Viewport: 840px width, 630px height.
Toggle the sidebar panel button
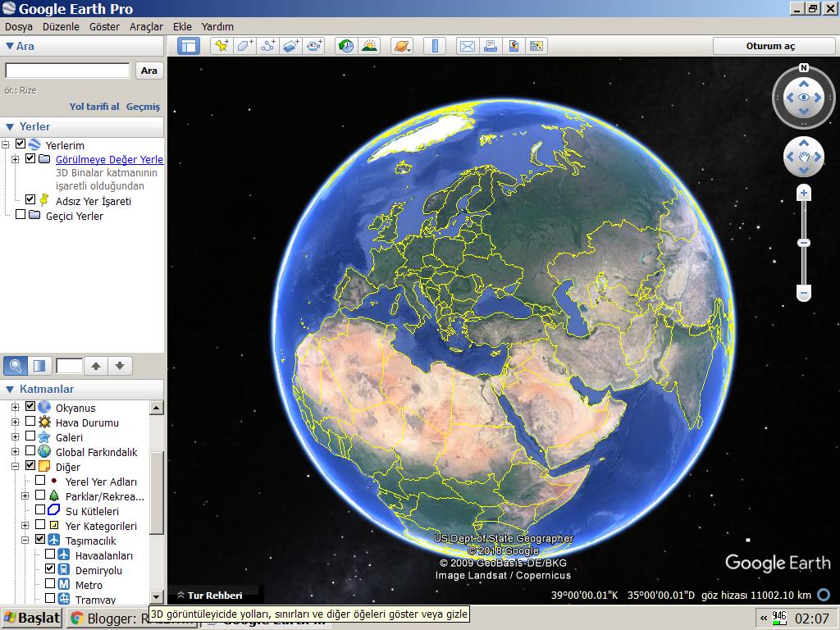click(x=189, y=46)
